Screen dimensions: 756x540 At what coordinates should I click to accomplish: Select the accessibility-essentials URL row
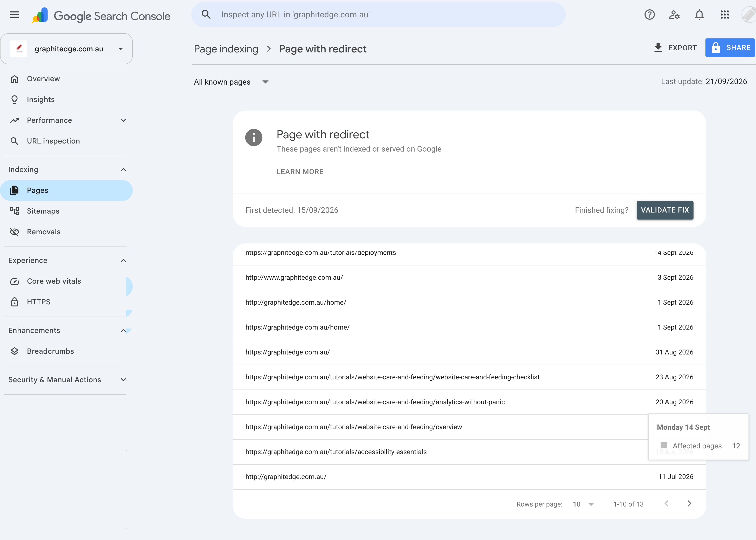point(469,452)
